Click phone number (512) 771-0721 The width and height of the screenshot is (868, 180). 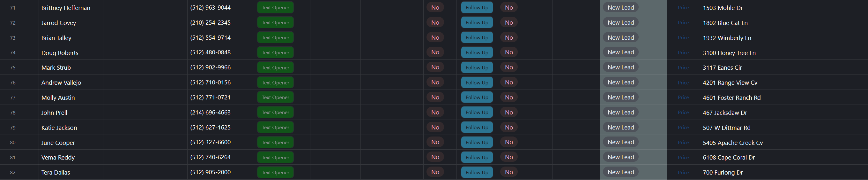coord(210,97)
